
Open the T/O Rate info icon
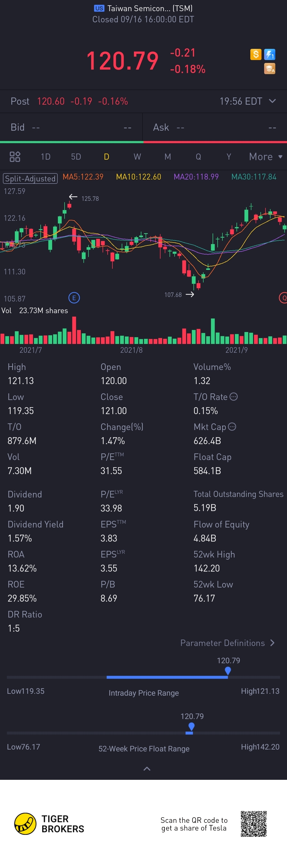tap(233, 397)
